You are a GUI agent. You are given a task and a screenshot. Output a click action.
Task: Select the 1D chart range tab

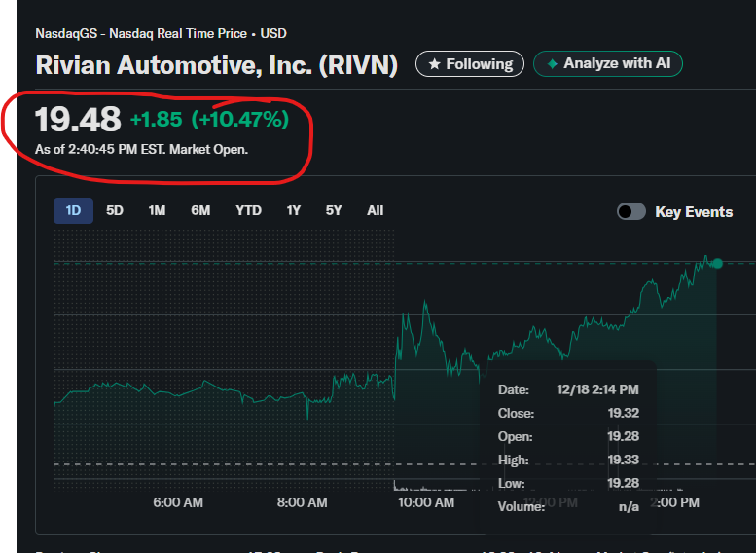pyautogui.click(x=73, y=211)
